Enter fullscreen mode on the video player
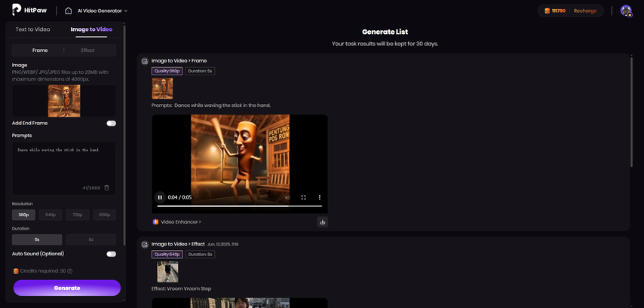The image size is (644, 308). point(303,197)
